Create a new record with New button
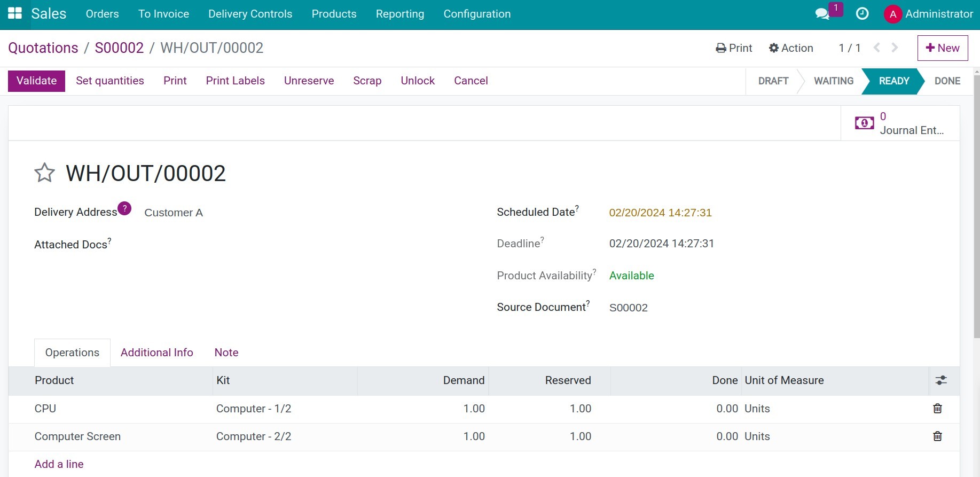980x477 pixels. [x=943, y=48]
